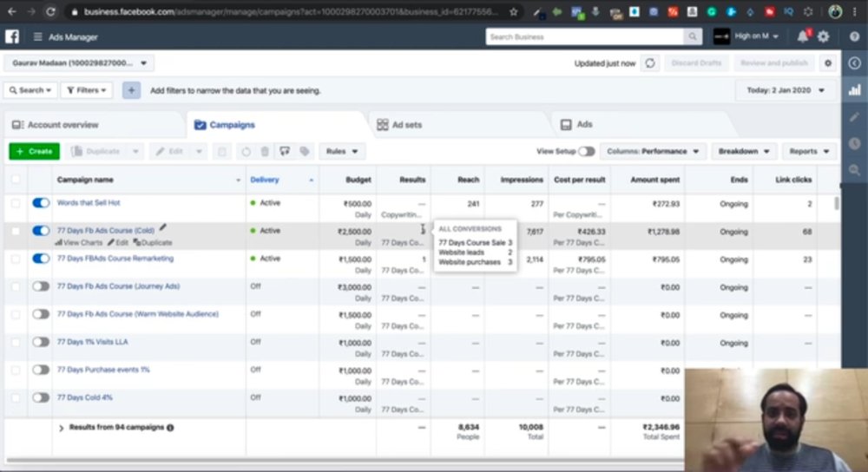Check the box for Words that Sell Hot row
This screenshot has width=868, height=472.
(16, 203)
